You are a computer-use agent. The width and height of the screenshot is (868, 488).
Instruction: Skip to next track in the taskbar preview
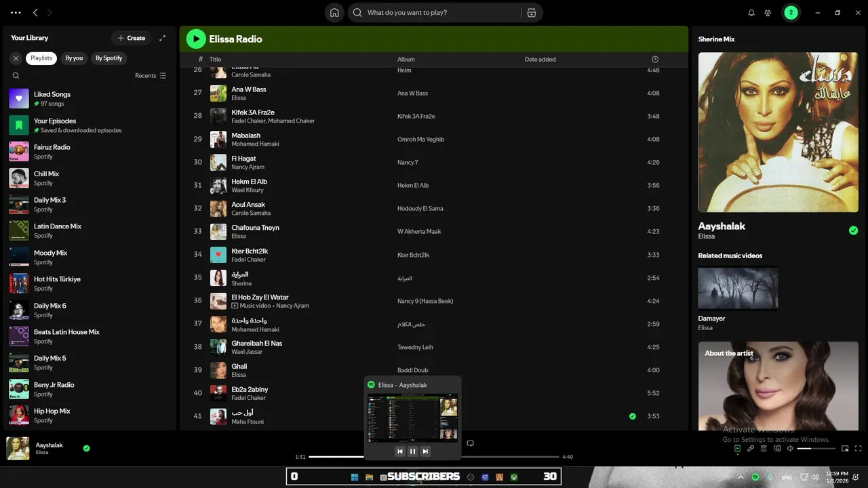425,451
